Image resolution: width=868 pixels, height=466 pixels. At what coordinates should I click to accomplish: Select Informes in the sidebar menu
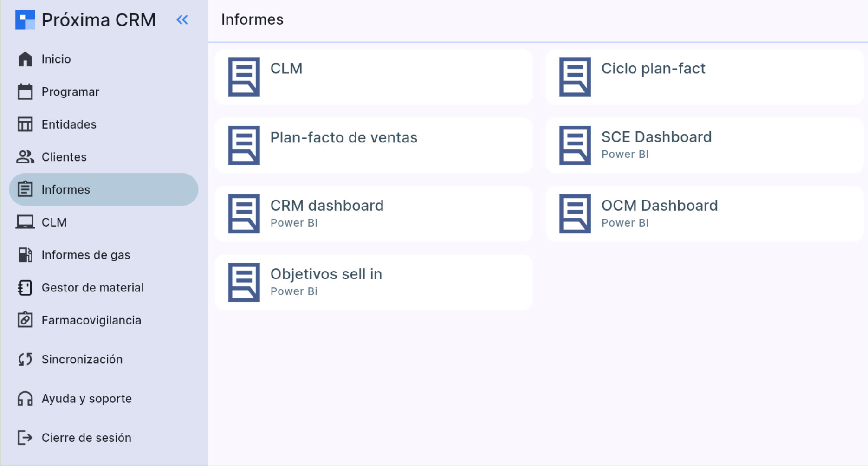[104, 189]
